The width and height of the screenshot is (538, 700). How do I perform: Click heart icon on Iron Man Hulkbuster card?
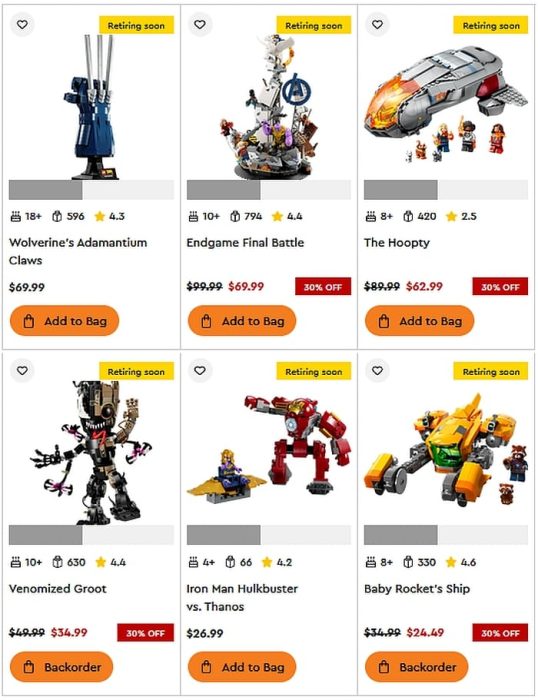pos(200,371)
